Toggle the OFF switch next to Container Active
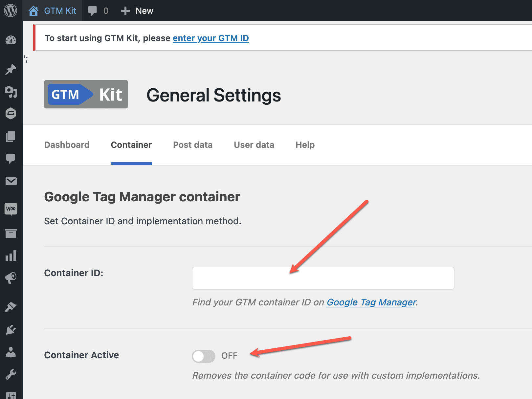 [x=204, y=356]
